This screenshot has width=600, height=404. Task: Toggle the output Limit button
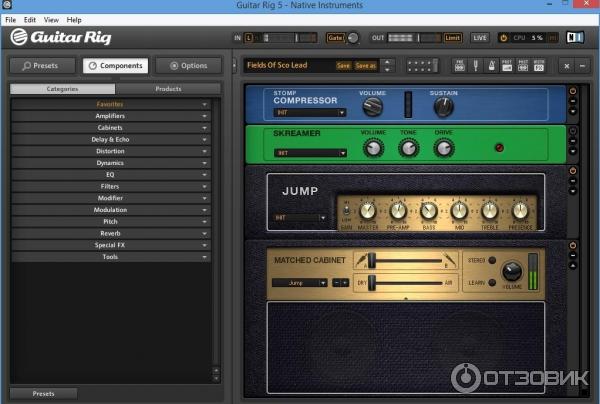coord(452,38)
